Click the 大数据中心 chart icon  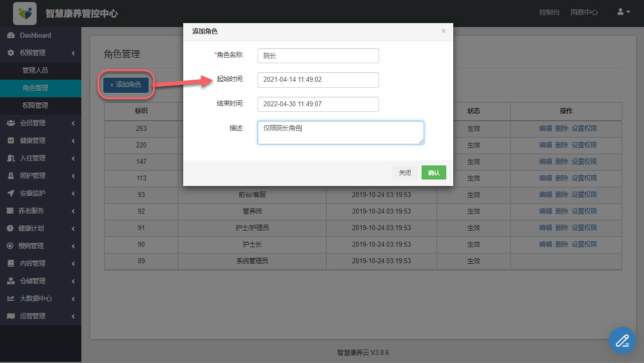11,299
